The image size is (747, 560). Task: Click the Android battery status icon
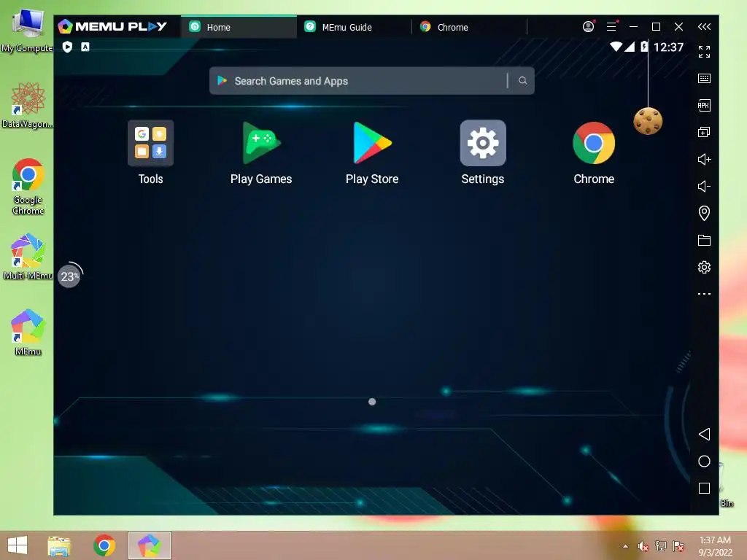(644, 46)
